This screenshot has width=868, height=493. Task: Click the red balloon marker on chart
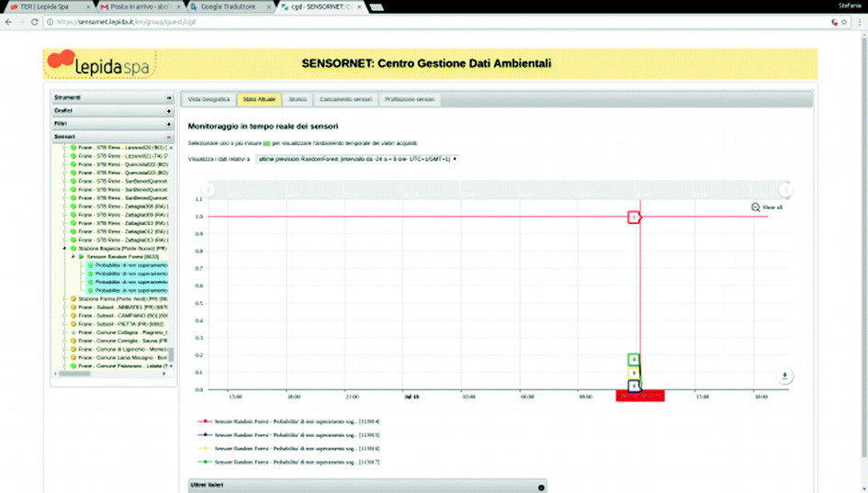point(634,217)
